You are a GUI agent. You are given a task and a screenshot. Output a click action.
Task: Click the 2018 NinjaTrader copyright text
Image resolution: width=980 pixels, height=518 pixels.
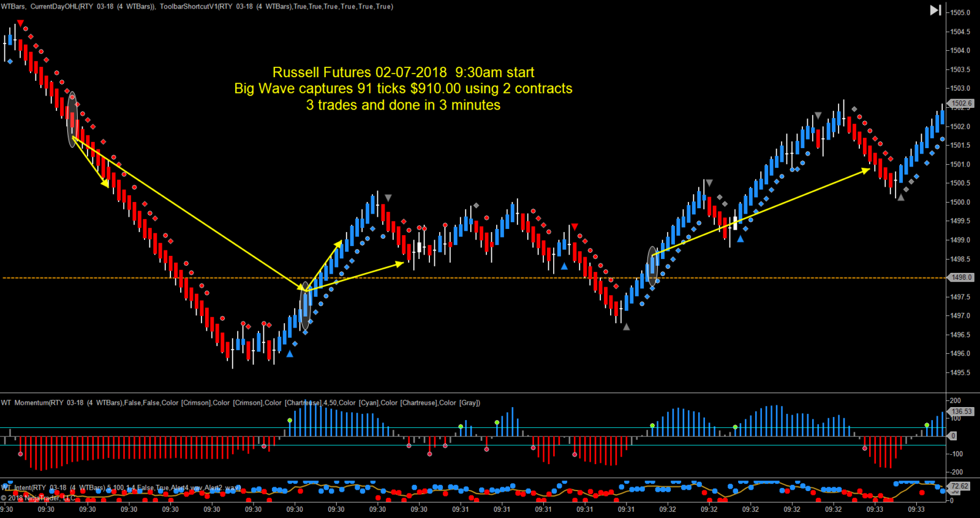tap(38, 498)
